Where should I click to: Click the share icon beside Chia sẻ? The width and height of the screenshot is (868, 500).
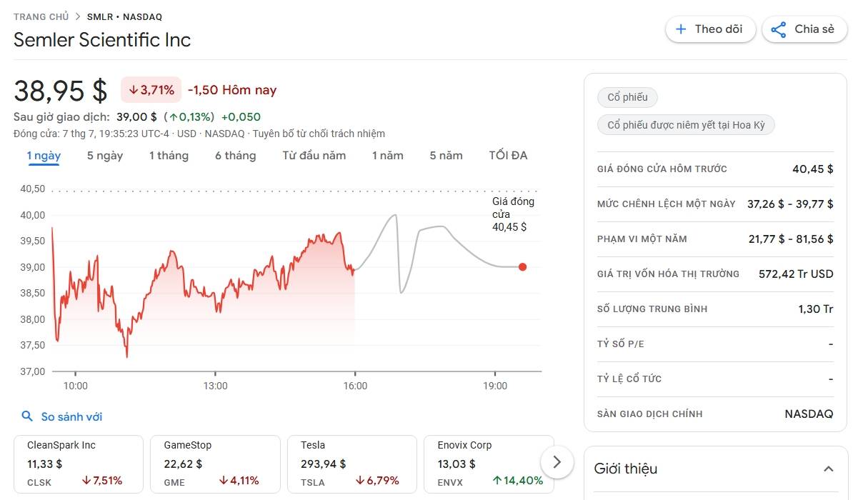(779, 29)
